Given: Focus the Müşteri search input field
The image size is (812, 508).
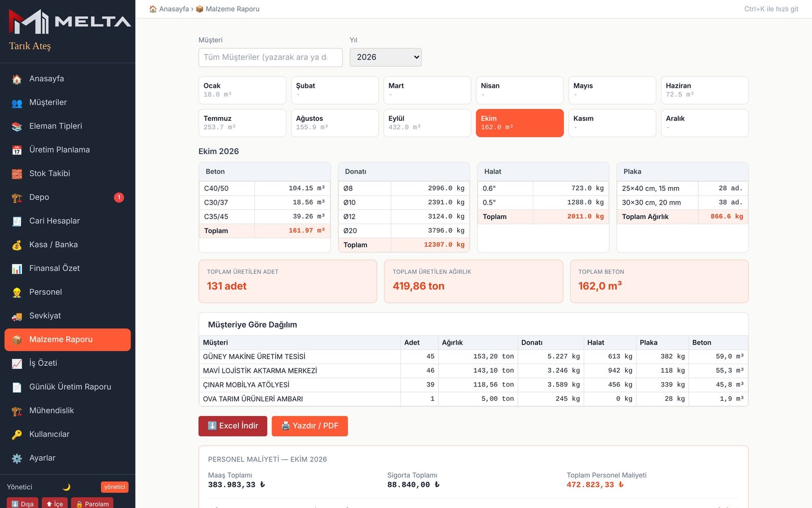Looking at the screenshot, I should point(270,57).
